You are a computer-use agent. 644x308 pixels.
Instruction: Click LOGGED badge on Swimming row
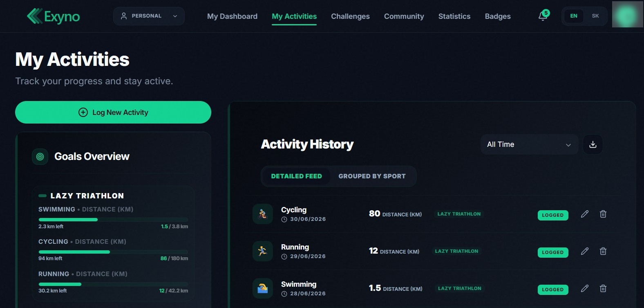click(x=552, y=290)
